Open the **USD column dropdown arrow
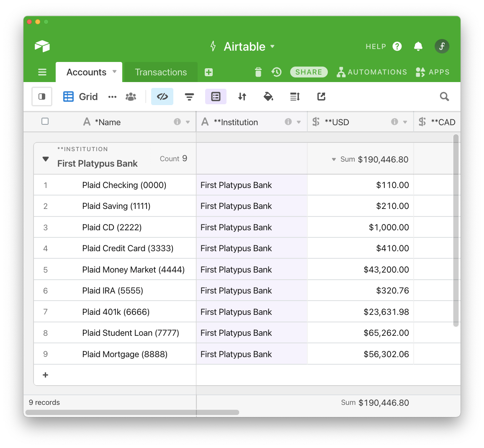484x448 pixels. click(405, 122)
